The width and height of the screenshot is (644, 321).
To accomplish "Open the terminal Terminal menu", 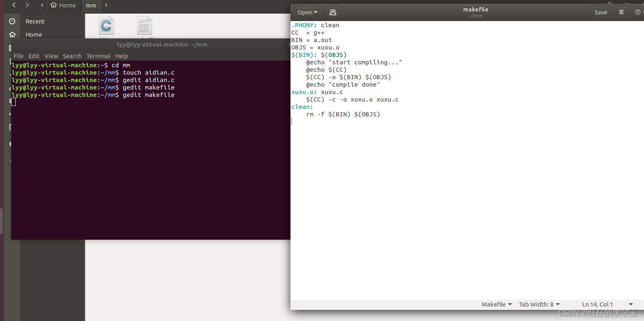I will pos(98,56).
